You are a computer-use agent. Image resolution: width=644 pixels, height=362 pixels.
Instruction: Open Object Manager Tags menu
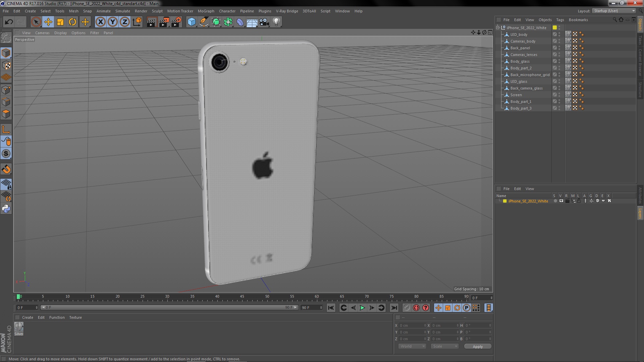pos(560,20)
